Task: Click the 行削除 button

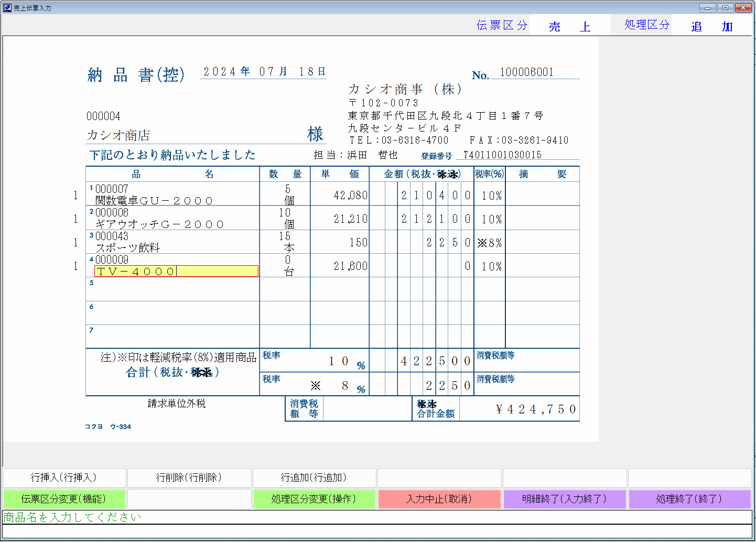Action: [189, 478]
